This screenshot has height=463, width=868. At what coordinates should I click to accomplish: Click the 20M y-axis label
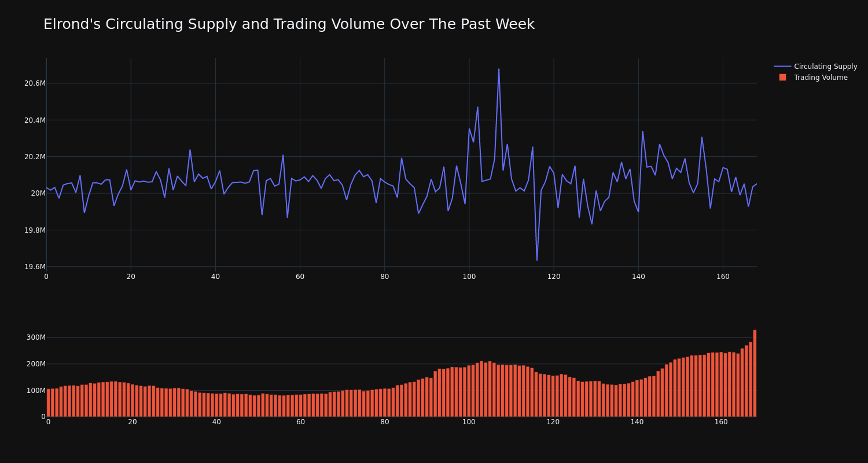[x=38, y=193]
